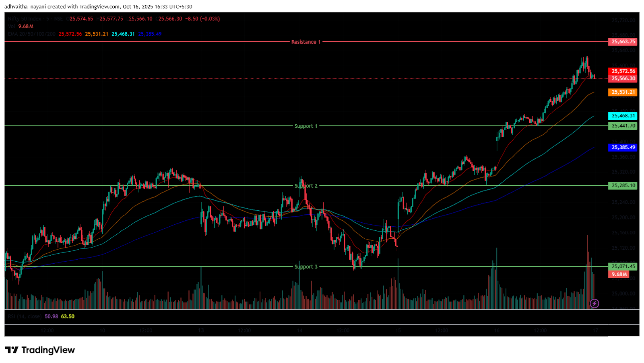Click the 25,663.75 resistance price tag
The image size is (644, 363).
tap(623, 42)
